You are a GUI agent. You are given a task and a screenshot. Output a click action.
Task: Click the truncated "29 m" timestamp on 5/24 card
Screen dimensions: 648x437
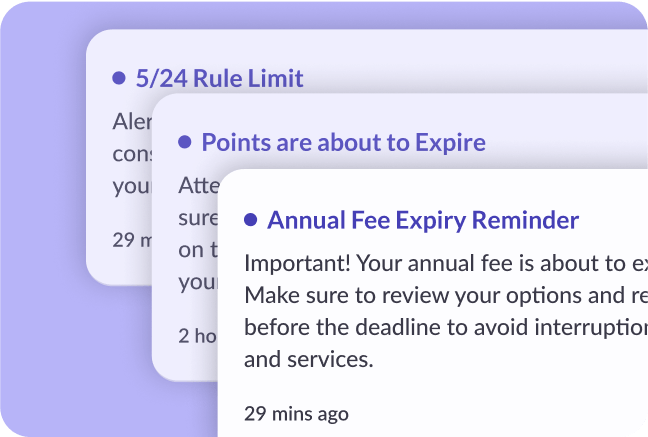(x=131, y=239)
